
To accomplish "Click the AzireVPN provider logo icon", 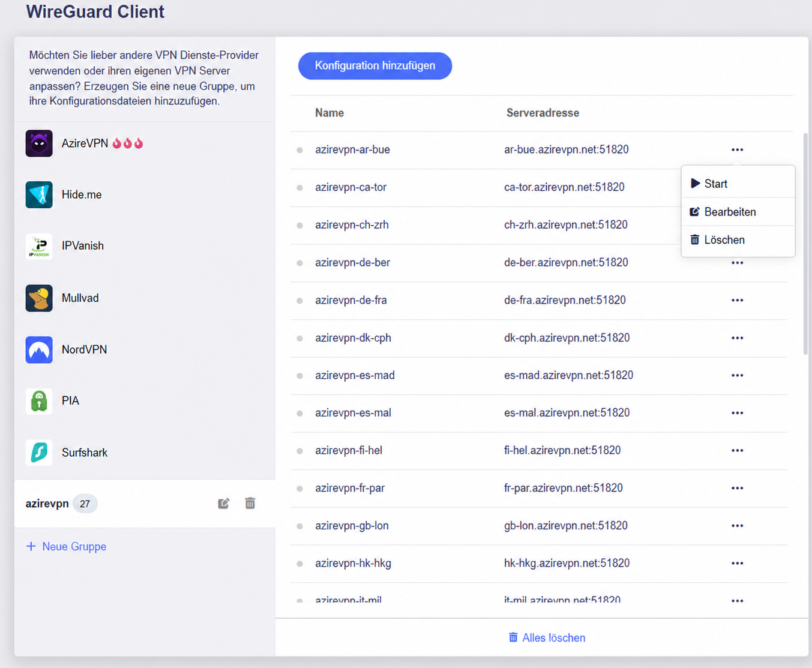I will [x=39, y=143].
